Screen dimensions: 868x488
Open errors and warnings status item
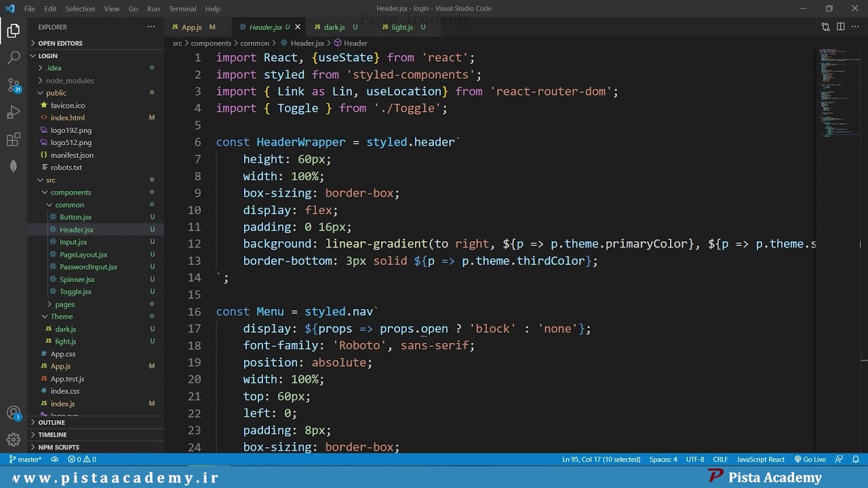click(x=82, y=460)
